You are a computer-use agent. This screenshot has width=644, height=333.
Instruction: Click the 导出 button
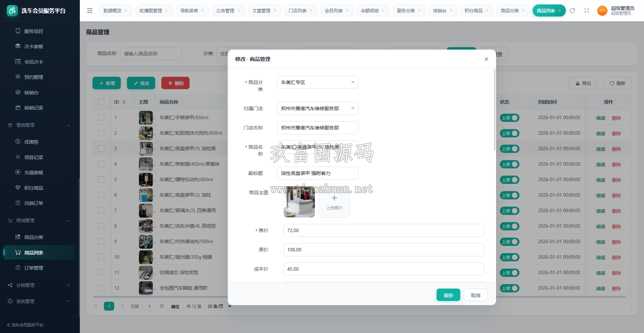pyautogui.click(x=583, y=83)
